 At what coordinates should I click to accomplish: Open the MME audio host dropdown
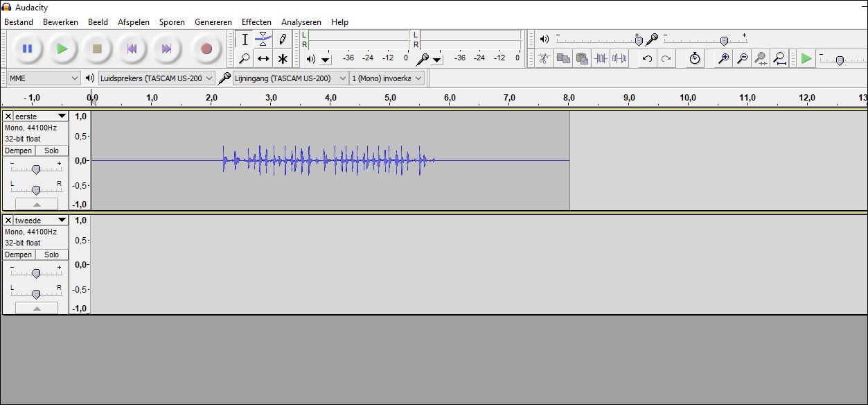[x=44, y=78]
